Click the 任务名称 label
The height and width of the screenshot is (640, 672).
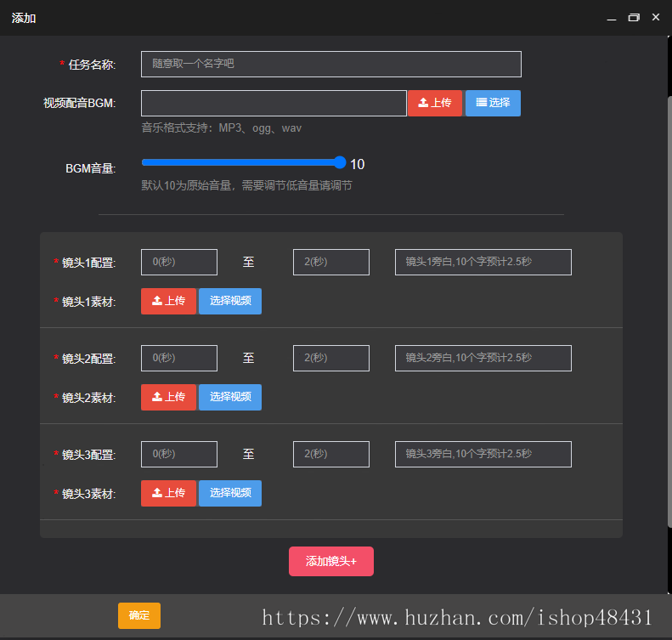pos(92,65)
